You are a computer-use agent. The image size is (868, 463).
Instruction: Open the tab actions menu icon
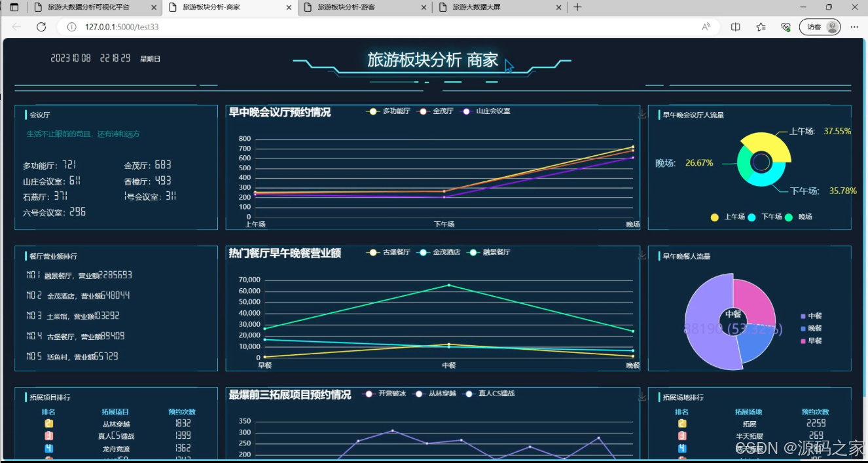coord(14,7)
